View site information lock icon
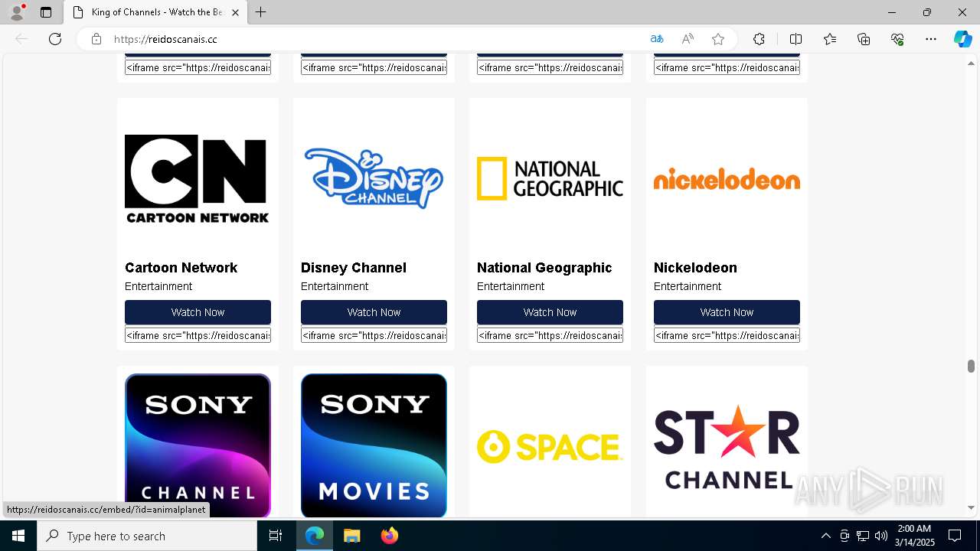The height and width of the screenshot is (551, 980). coord(96,39)
